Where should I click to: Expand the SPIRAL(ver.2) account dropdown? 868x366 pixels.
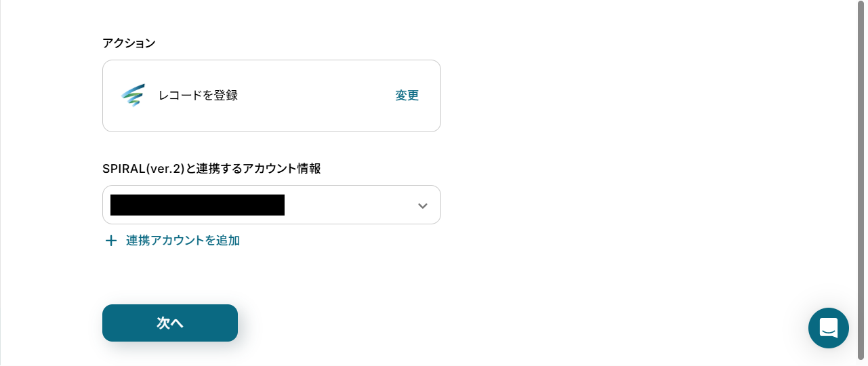click(x=271, y=205)
